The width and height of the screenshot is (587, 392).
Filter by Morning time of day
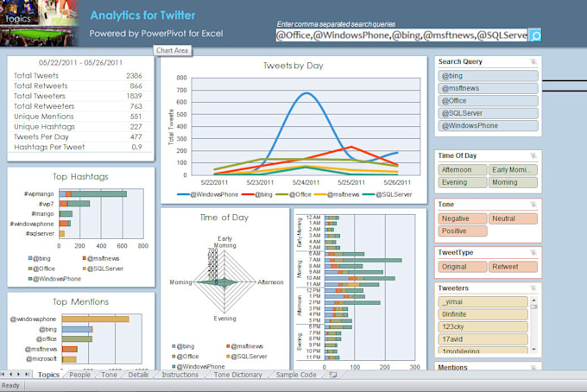pyautogui.click(x=513, y=182)
